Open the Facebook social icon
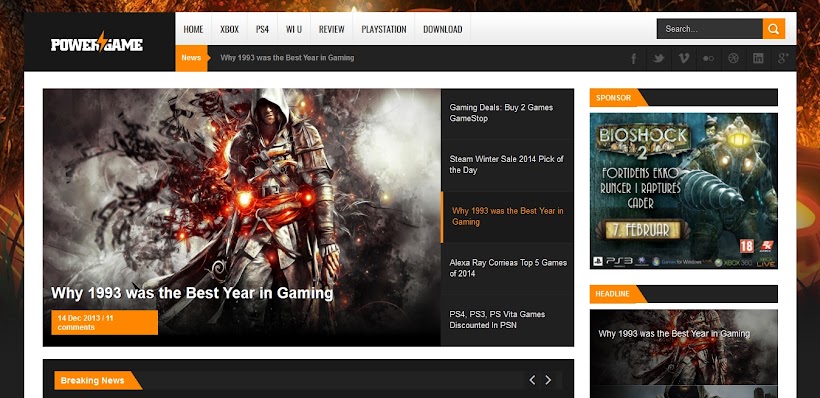The height and width of the screenshot is (398, 820). pos(633,58)
